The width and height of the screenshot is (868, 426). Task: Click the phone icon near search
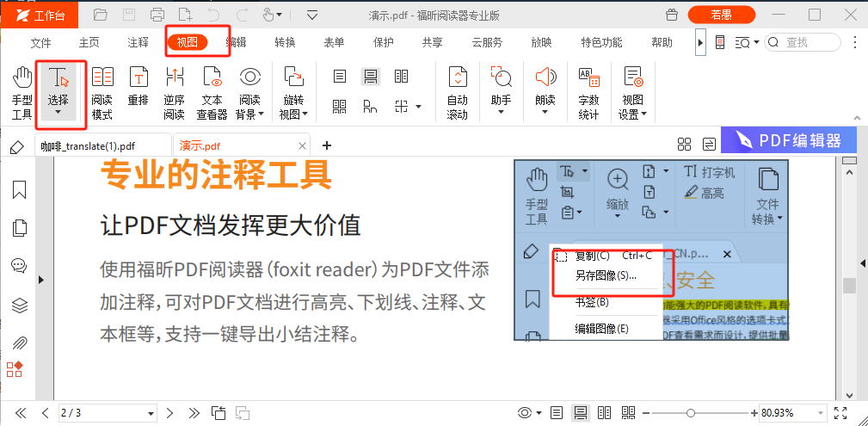pyautogui.click(x=720, y=43)
